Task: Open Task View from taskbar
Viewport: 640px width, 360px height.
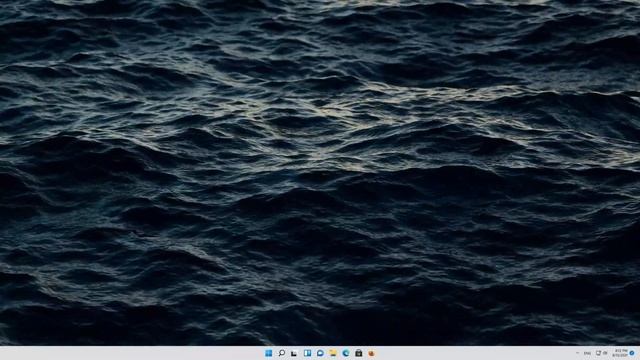Action: pyautogui.click(x=294, y=353)
